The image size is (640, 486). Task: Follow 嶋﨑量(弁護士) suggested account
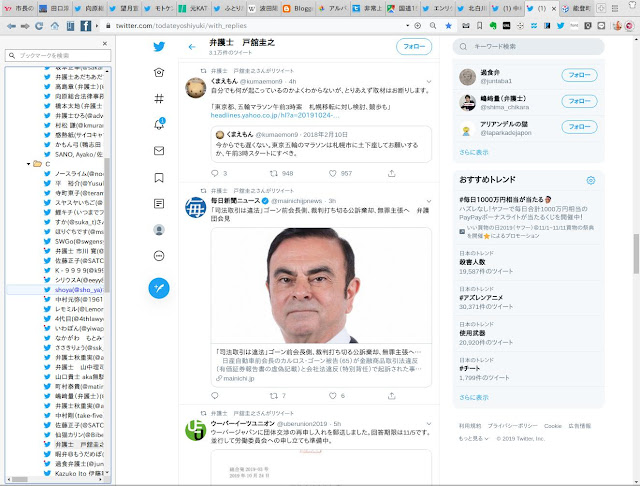pos(579,101)
